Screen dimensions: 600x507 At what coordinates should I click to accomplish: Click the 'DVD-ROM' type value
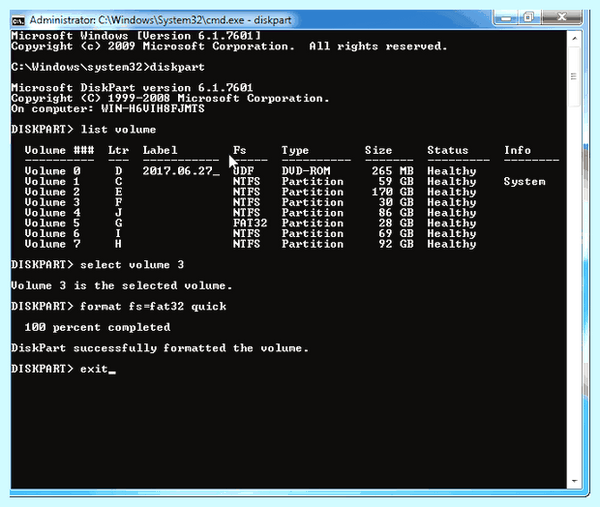click(x=306, y=171)
